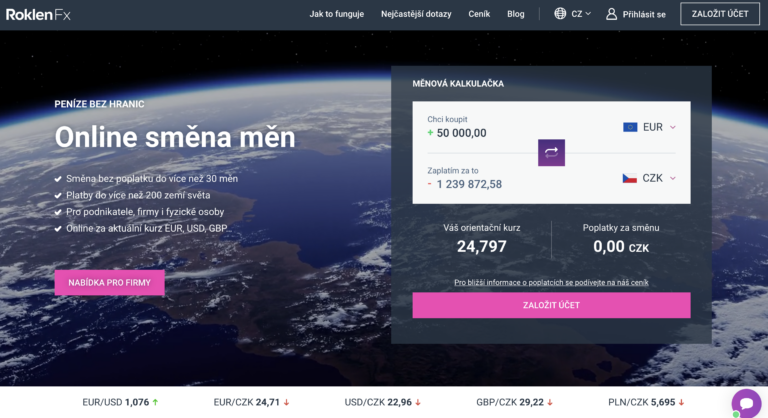Click the Nabídka pro firmy button

tap(109, 283)
